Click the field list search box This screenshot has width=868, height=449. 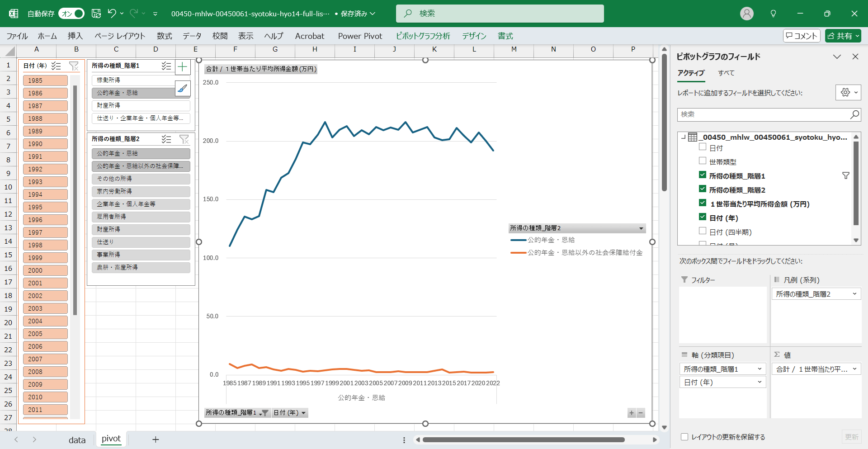click(x=764, y=114)
